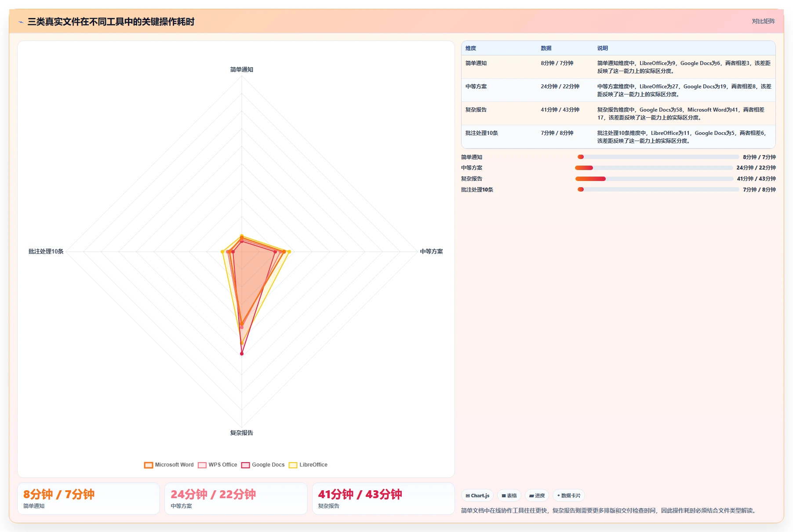The image size is (793, 532).
Task: Click the 中等方案 progress row label
Action: point(472,168)
